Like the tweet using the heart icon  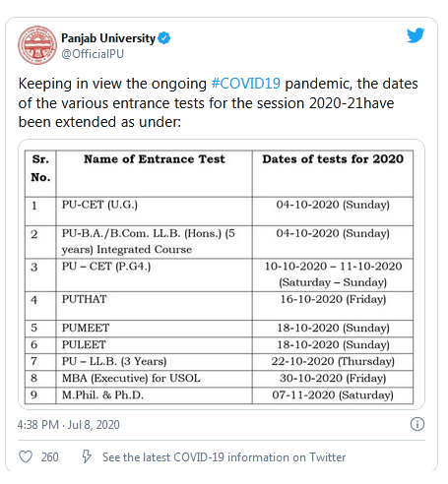coord(26,456)
